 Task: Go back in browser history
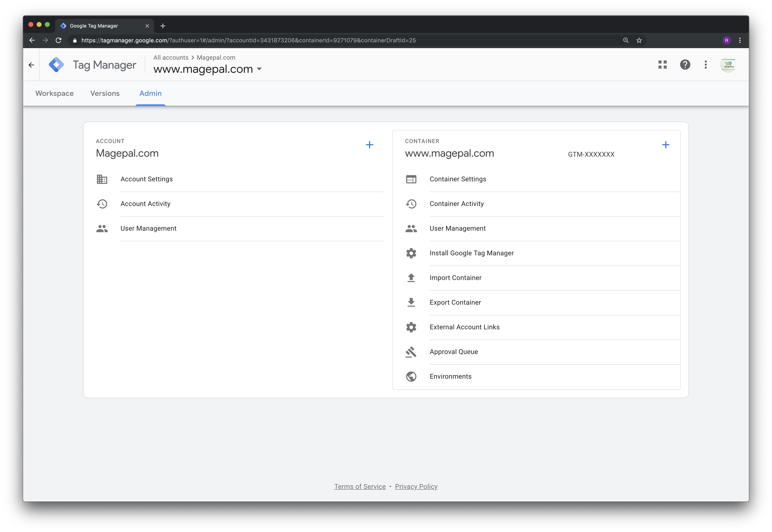tap(32, 40)
